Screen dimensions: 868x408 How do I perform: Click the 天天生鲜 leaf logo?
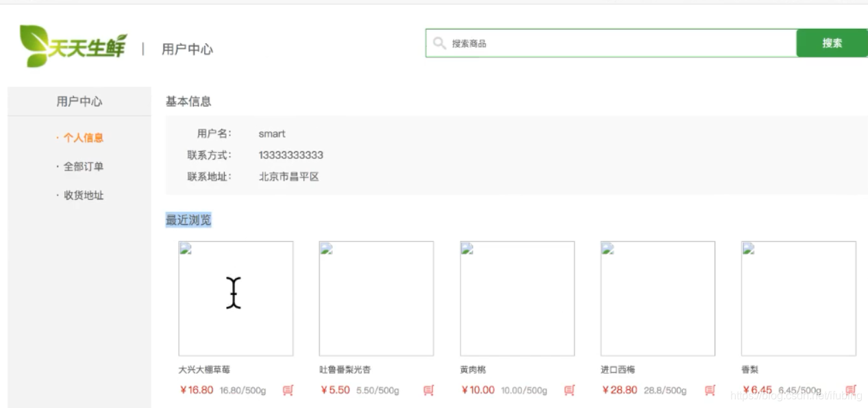[x=73, y=46]
